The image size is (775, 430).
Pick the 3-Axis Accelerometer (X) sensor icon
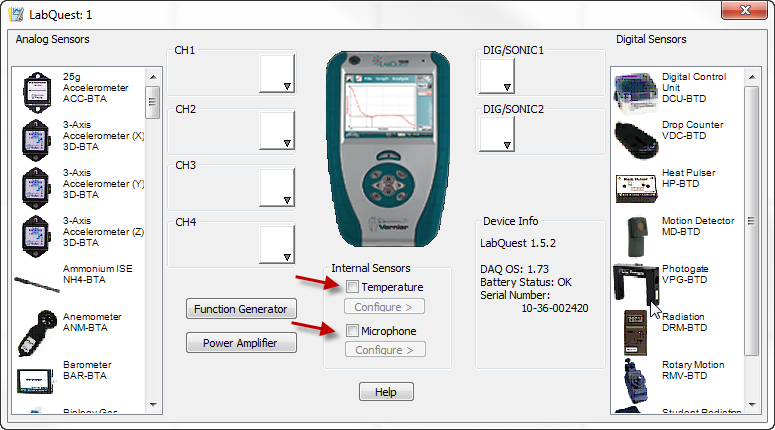pyautogui.click(x=36, y=140)
